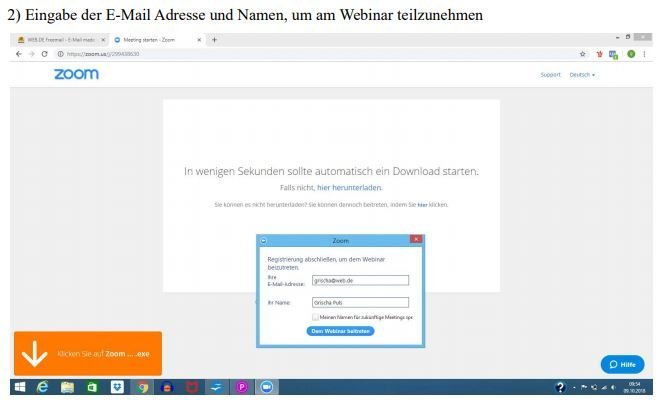Click the Dem Webinar beitreten button
This screenshot has height=407, width=672.
[340, 331]
